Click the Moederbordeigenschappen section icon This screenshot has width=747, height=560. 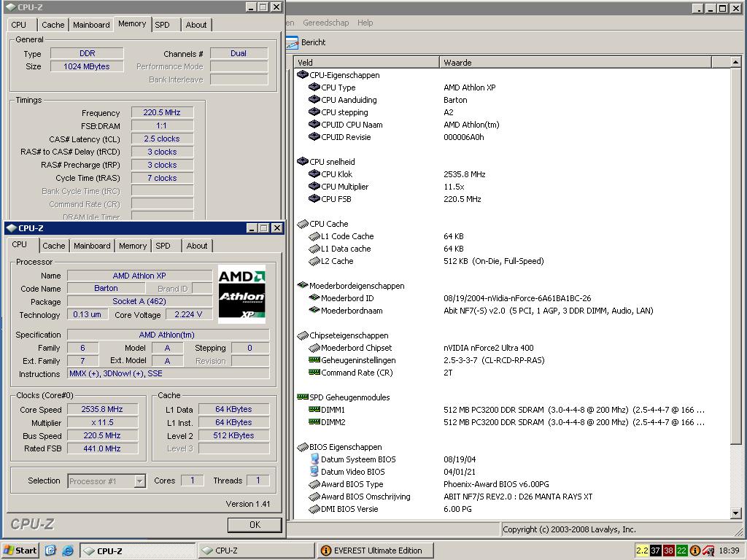click(x=303, y=286)
